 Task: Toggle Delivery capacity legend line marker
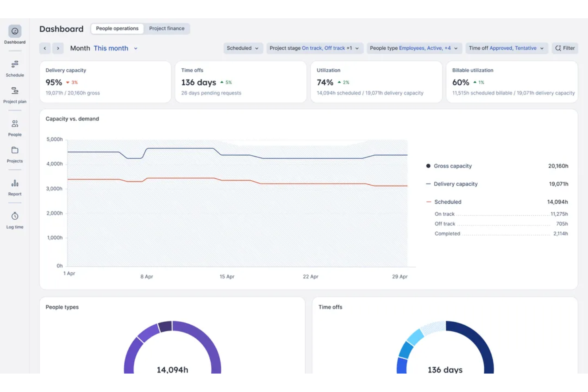[428, 184]
